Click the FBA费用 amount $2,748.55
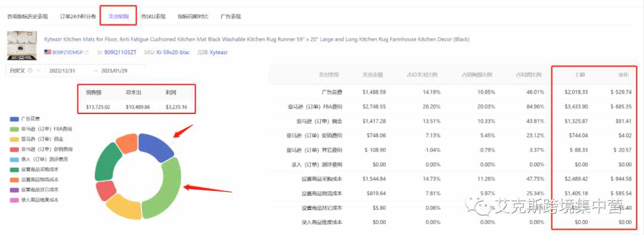Viewport: 644px width, 235px height. [x=374, y=107]
